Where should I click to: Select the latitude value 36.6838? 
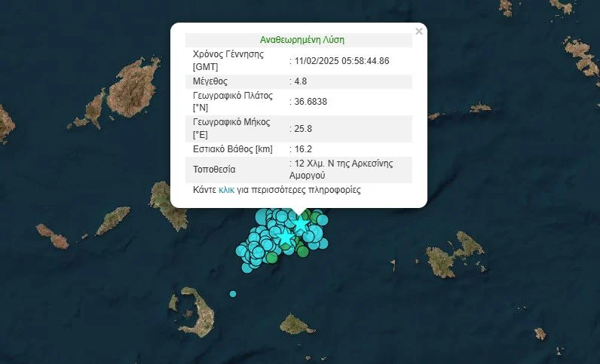310,102
